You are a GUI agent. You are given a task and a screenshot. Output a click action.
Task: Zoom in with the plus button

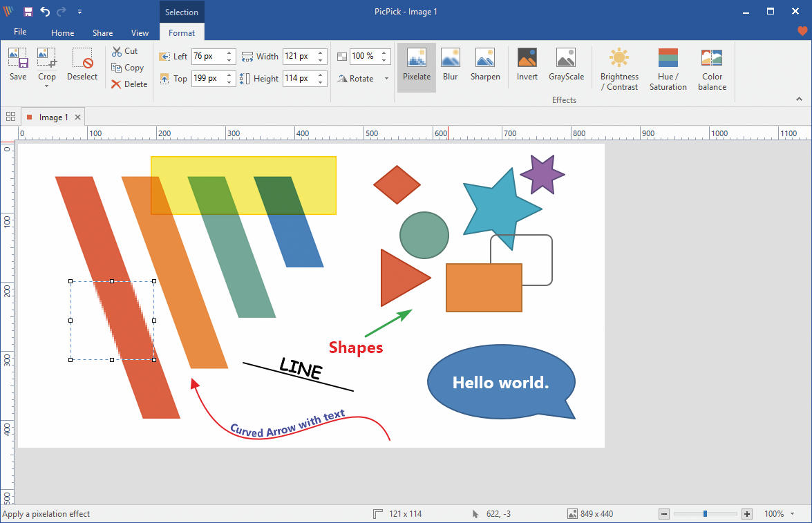click(x=747, y=514)
